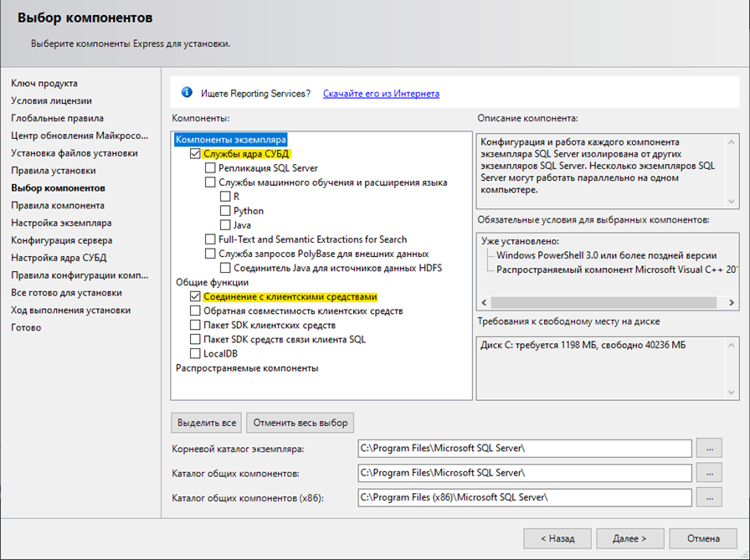Select Распространяемые компоненты tree node

point(246,367)
